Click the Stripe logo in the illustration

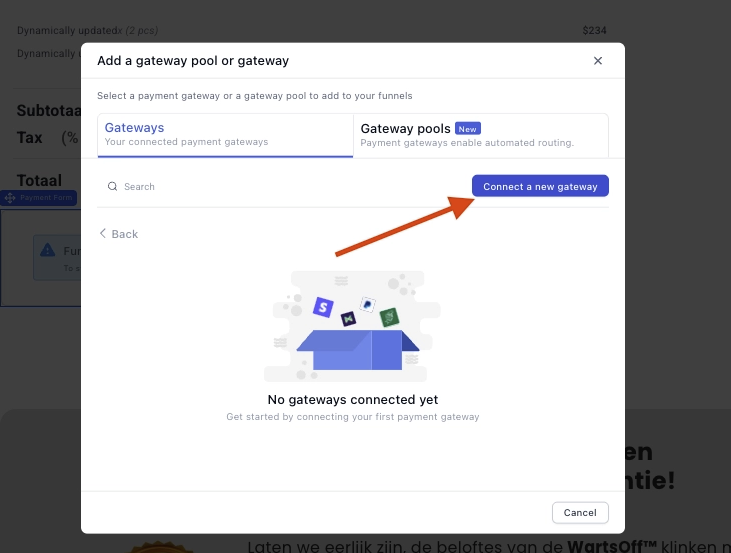[322, 307]
